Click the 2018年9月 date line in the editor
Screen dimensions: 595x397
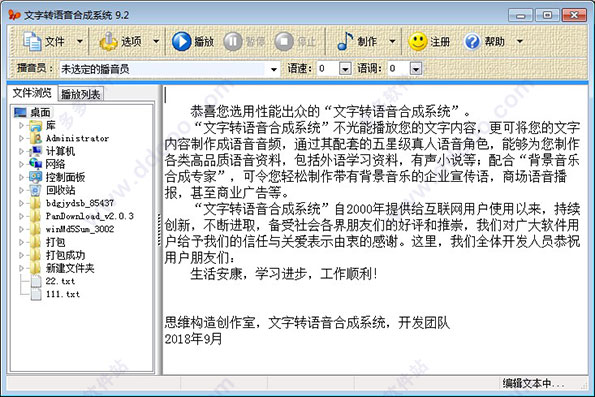pyautogui.click(x=193, y=339)
